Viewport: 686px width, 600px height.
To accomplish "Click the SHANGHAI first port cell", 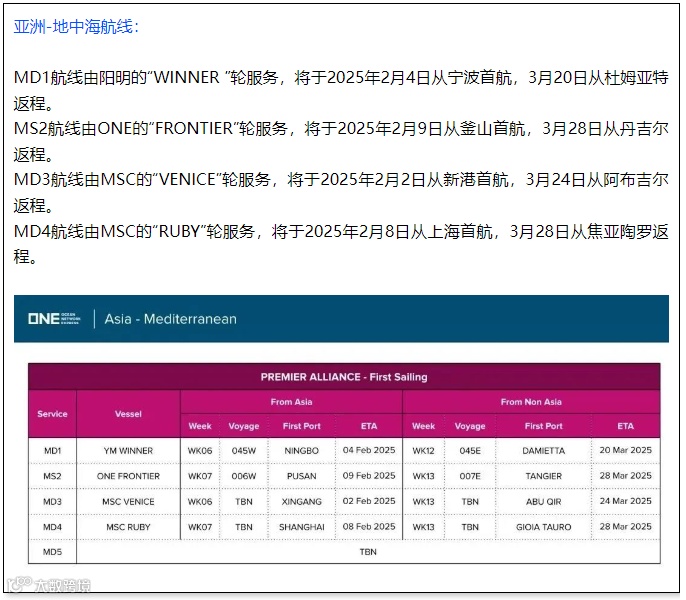I will 301,527.
